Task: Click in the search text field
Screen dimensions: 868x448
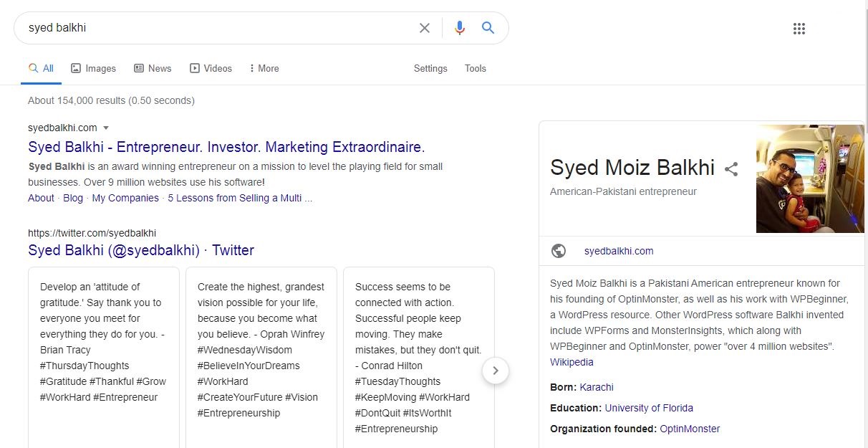Action: [x=215, y=28]
